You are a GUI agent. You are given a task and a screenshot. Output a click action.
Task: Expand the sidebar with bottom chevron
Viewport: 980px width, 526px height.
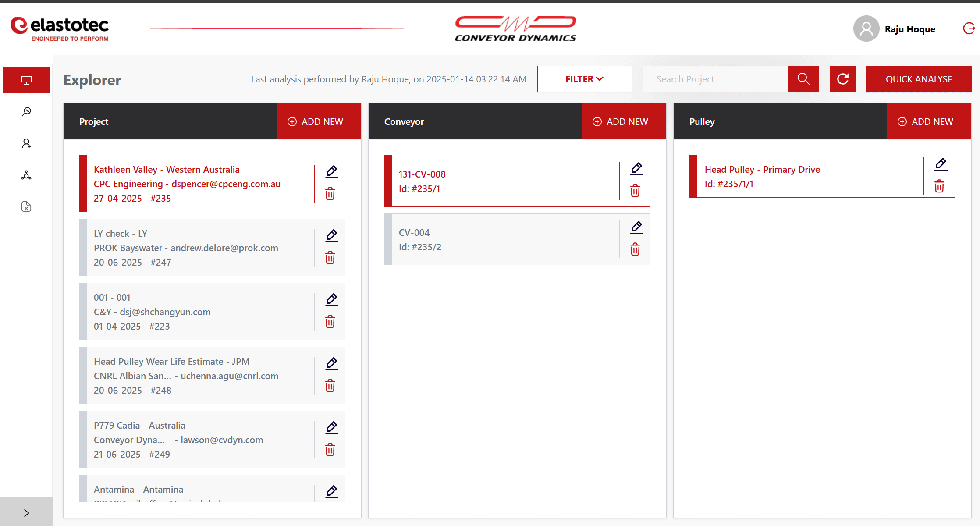[x=26, y=513]
